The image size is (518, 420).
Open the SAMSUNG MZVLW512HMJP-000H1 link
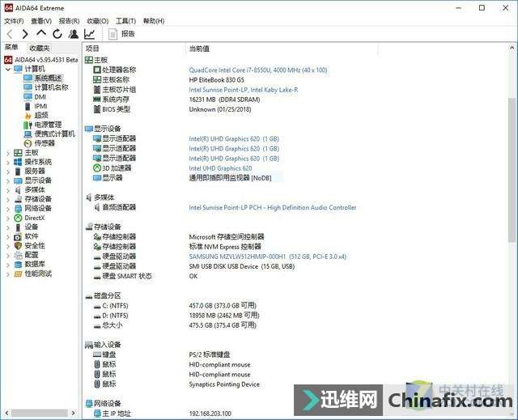point(268,257)
